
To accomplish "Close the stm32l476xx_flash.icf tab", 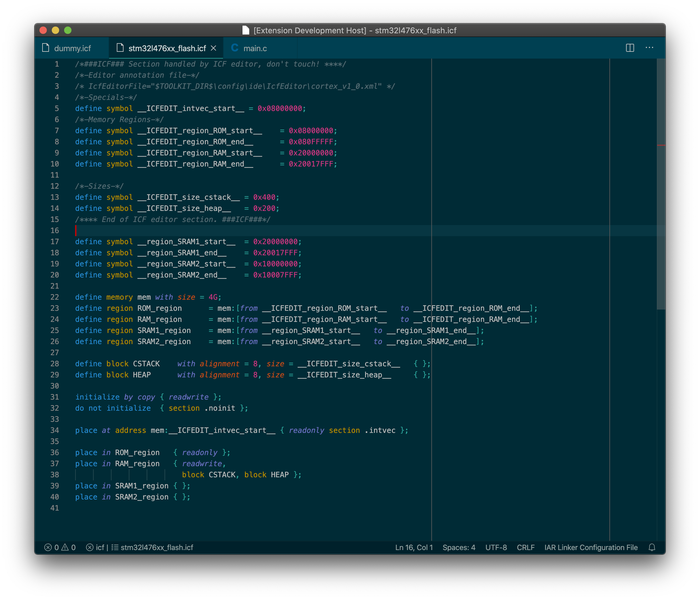I will [x=214, y=48].
